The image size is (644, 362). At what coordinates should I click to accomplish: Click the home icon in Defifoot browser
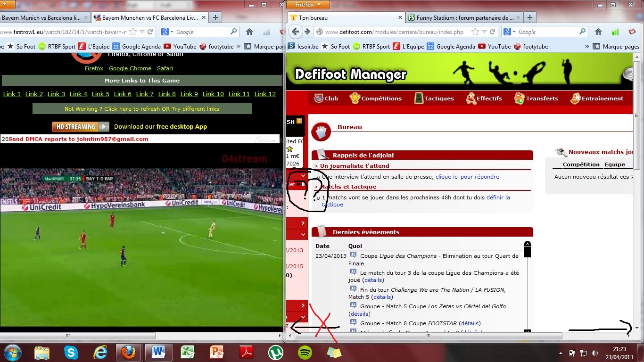coord(598,32)
